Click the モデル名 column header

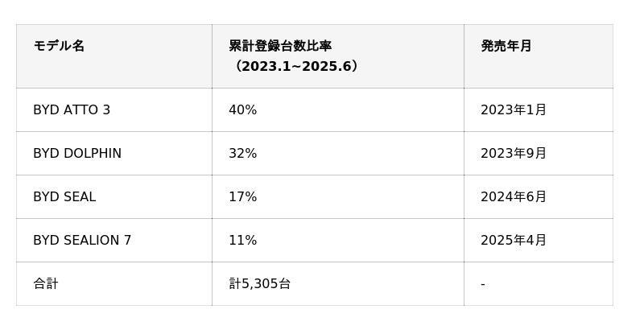point(59,46)
